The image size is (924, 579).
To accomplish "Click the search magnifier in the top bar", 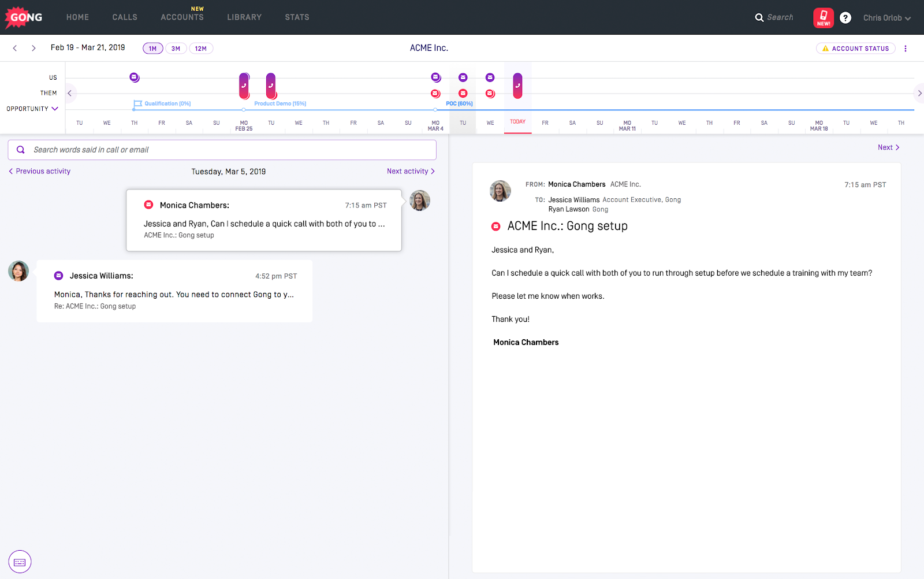I will click(x=759, y=17).
